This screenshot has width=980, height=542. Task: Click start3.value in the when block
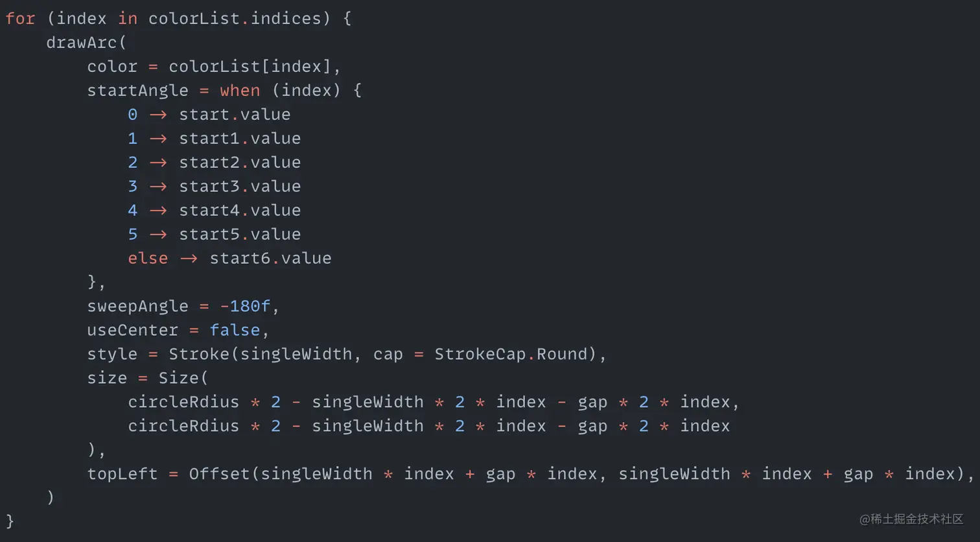pos(240,187)
